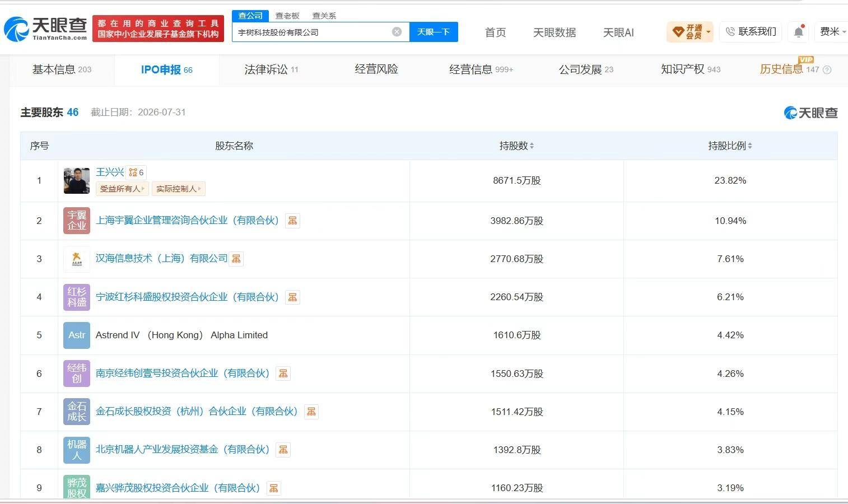Click the VIP membership diamond button
This screenshot has width=848, height=504.
coord(689,32)
